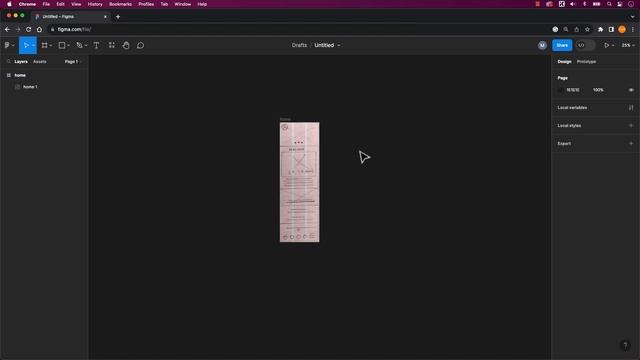Click the page background color swatch
640x360 pixels.
click(560, 90)
